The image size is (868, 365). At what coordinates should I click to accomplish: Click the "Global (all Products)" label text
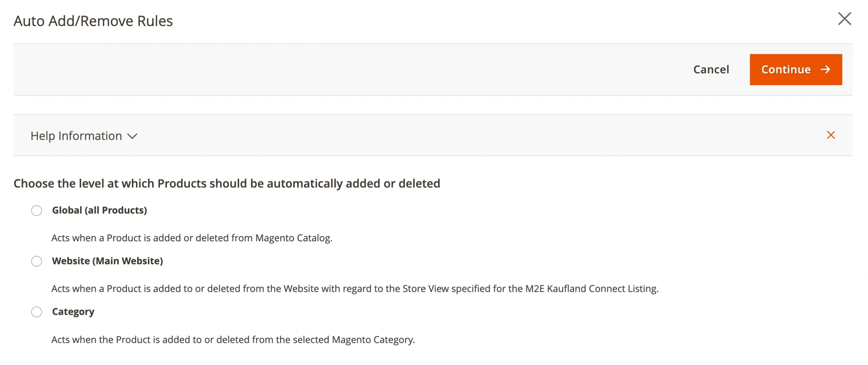[x=99, y=210]
